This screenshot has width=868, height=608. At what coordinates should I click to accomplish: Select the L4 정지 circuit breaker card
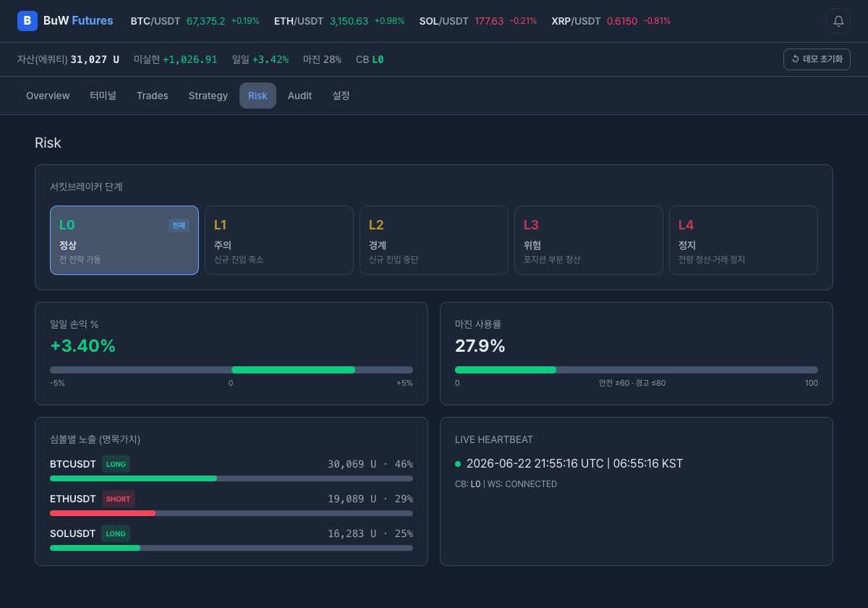[744, 240]
